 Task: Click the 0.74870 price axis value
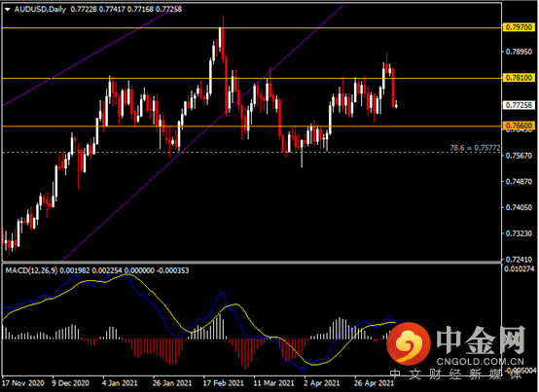pos(520,181)
